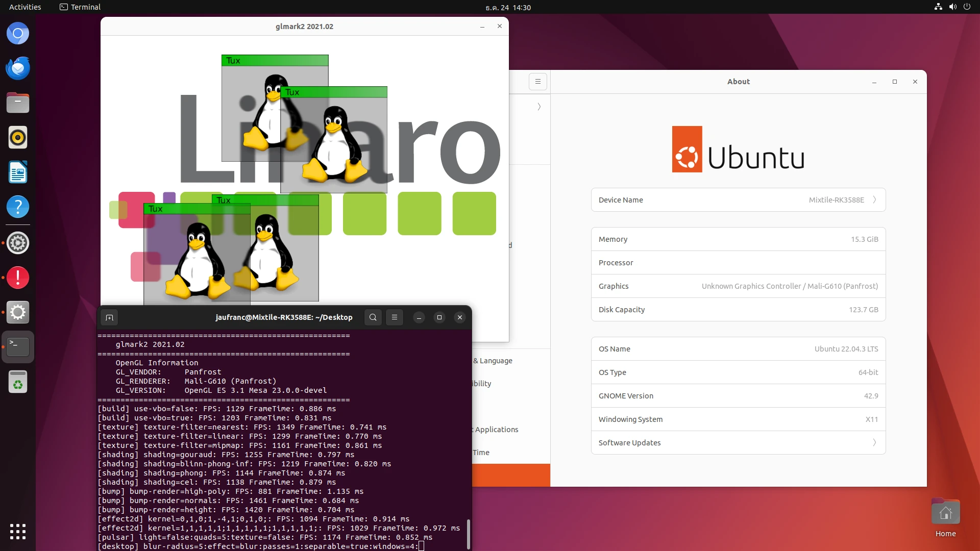Click the terminal search magnifier icon
Image resolution: width=980 pixels, height=551 pixels.
pyautogui.click(x=373, y=317)
